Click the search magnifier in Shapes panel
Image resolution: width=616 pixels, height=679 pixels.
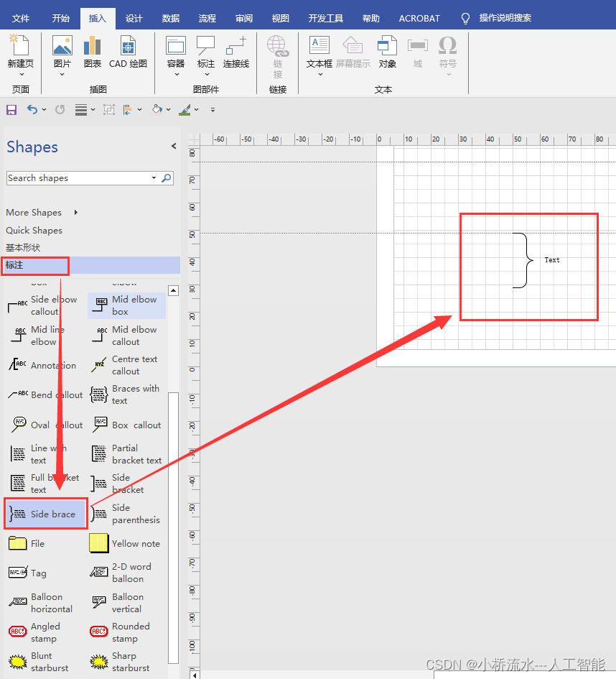point(167,178)
